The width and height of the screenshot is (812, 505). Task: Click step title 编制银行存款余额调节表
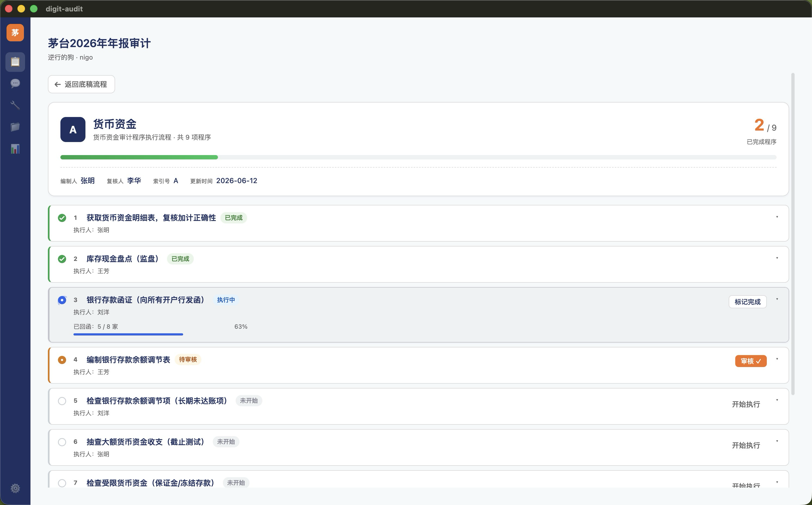128,360
